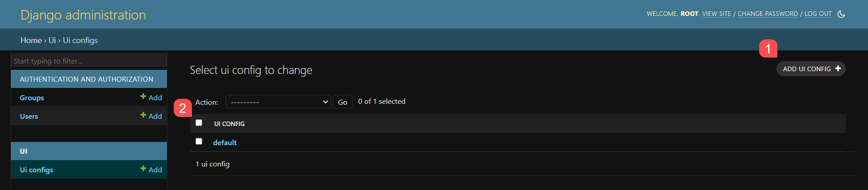Focus the sidebar filter text field
This screenshot has width=868, height=190.
pyautogui.click(x=89, y=61)
